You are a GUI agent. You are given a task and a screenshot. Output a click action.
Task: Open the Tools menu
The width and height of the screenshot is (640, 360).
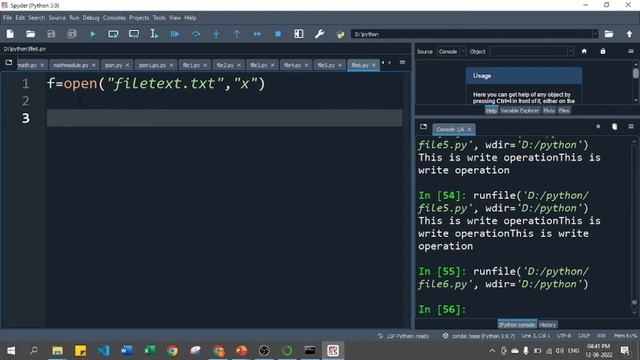point(159,18)
